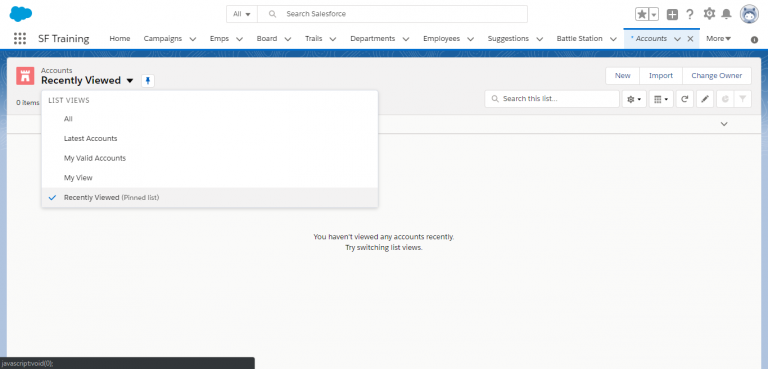
Task: Select the My View list view
Action: coord(210,177)
